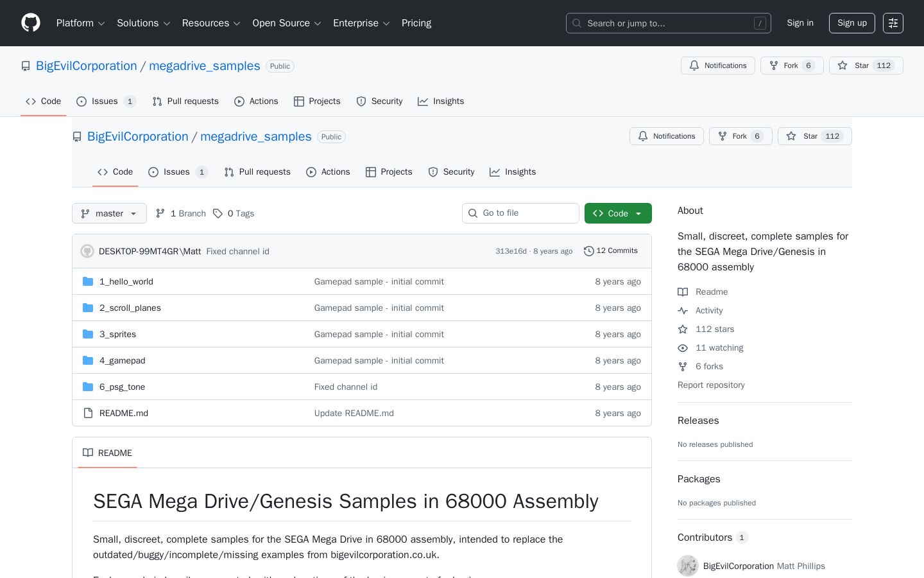
Task: Click the branch icon beside 1 Branch
Action: [x=160, y=213]
